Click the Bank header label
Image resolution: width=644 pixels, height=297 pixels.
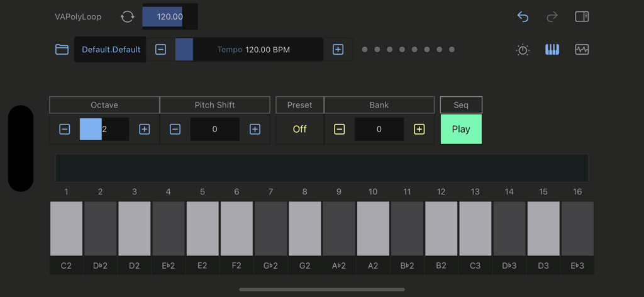[379, 105]
